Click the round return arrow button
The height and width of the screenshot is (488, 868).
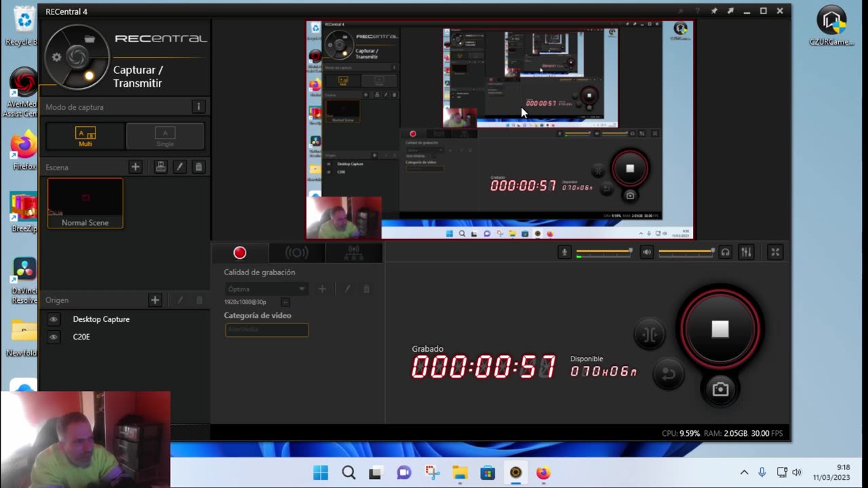pyautogui.click(x=668, y=374)
